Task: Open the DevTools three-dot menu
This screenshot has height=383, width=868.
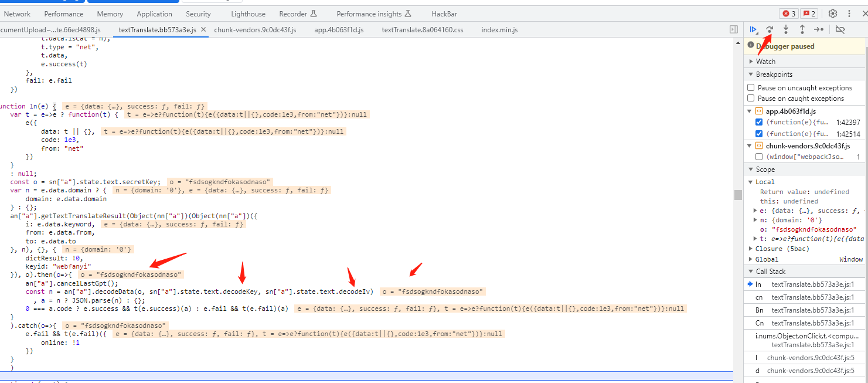Action: [849, 13]
